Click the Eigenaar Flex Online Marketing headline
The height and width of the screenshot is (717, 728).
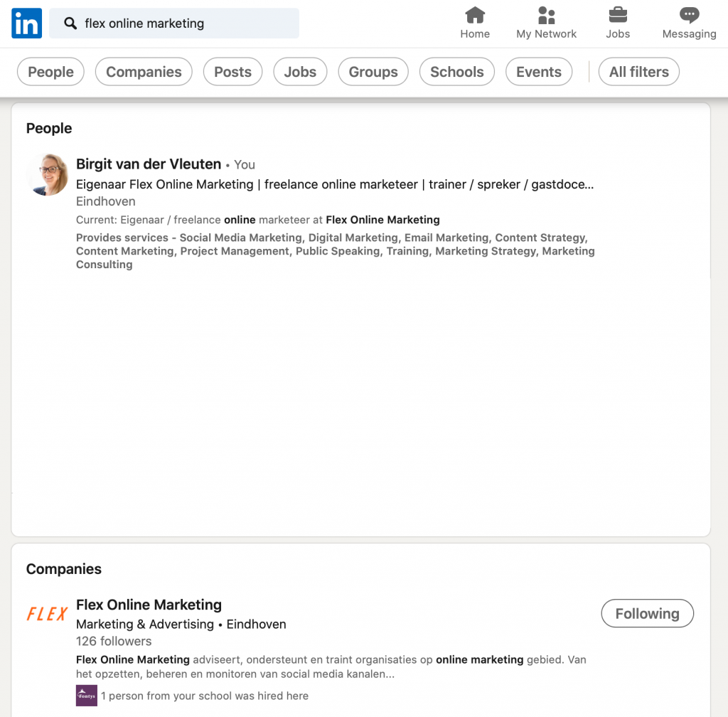(335, 184)
